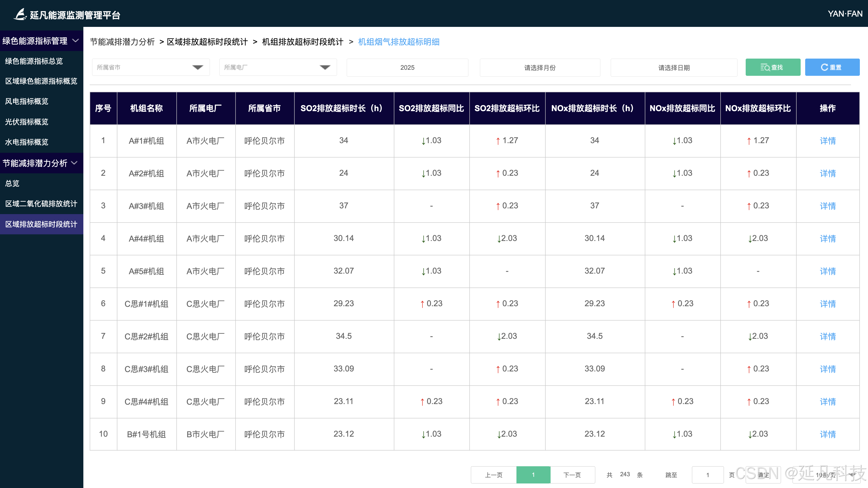Collapse 绿色能源指标管理 sidebar chevron
The image size is (868, 488).
pyautogui.click(x=76, y=41)
